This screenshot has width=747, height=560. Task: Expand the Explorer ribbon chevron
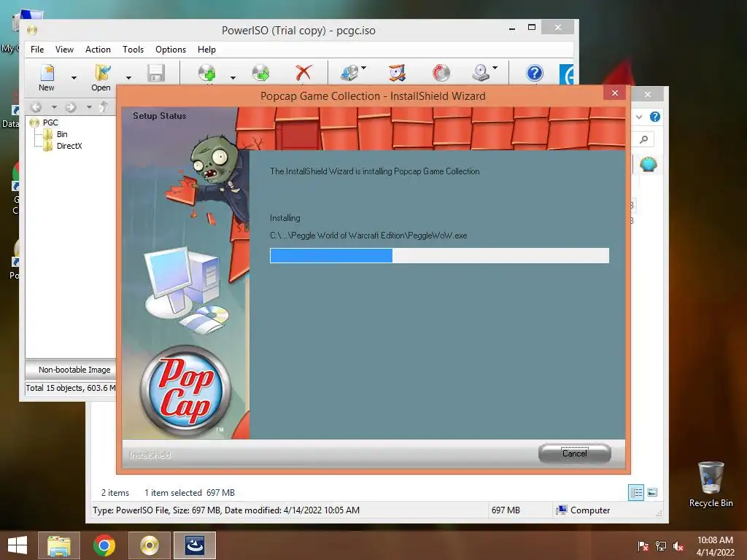click(x=639, y=117)
